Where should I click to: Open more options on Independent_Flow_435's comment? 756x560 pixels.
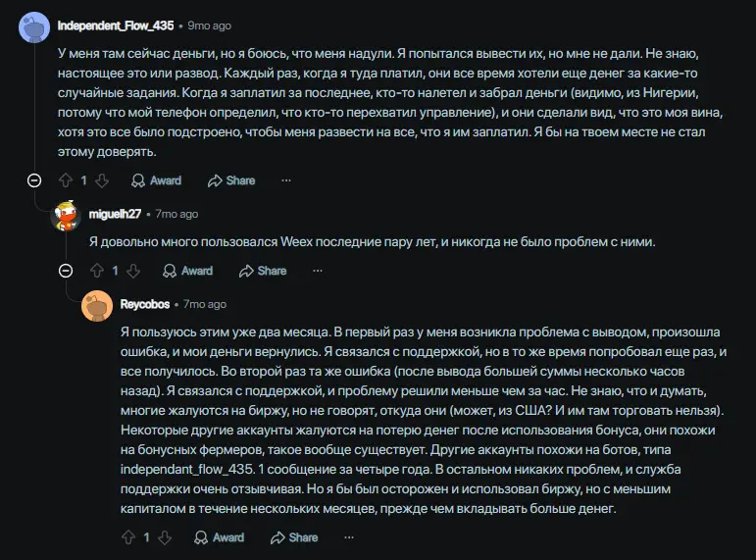pyautogui.click(x=286, y=180)
